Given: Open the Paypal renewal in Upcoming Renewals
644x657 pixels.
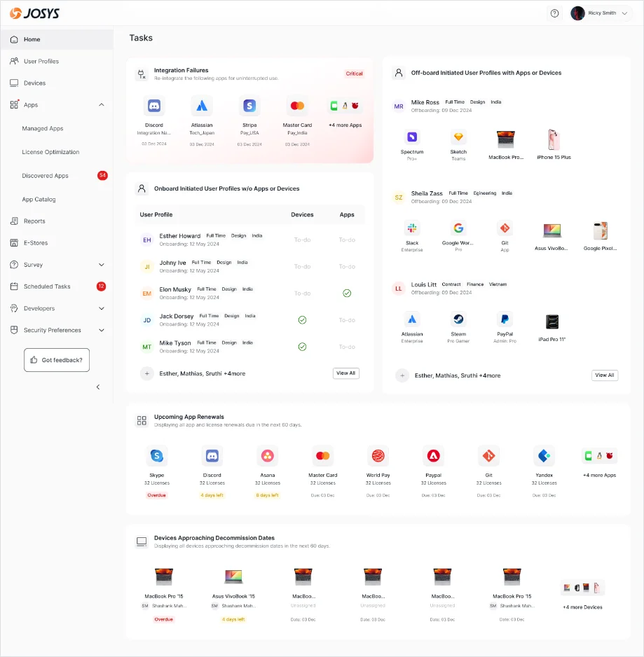Looking at the screenshot, I should pyautogui.click(x=434, y=456).
